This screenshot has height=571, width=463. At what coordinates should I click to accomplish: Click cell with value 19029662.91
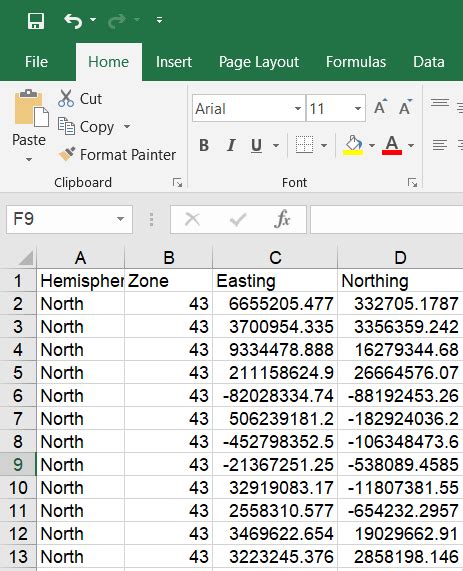(x=400, y=533)
